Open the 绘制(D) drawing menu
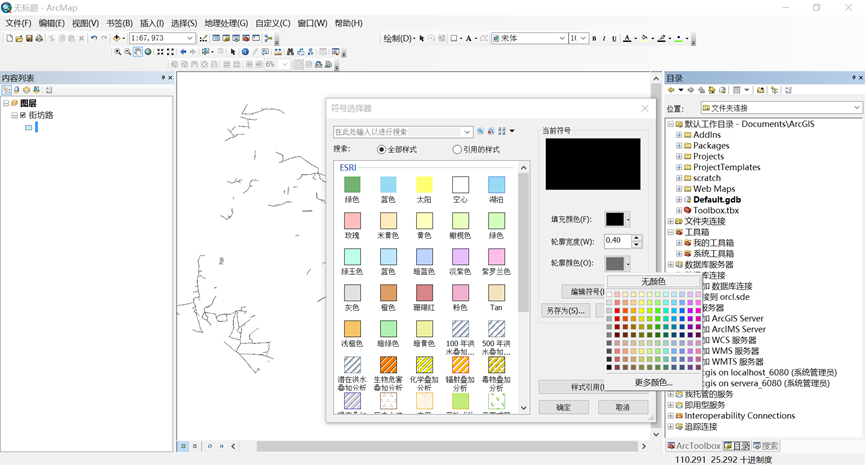 399,38
